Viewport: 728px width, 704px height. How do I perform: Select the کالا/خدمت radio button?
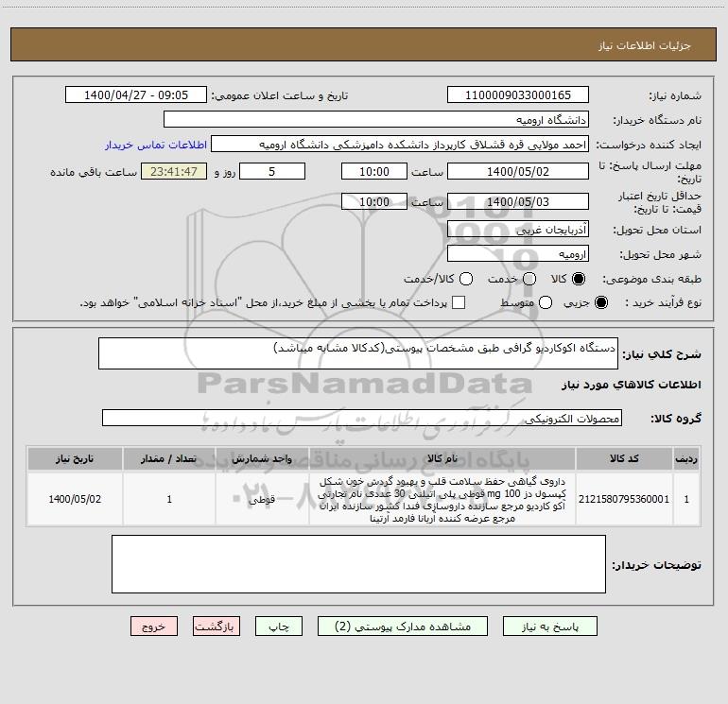[x=466, y=279]
